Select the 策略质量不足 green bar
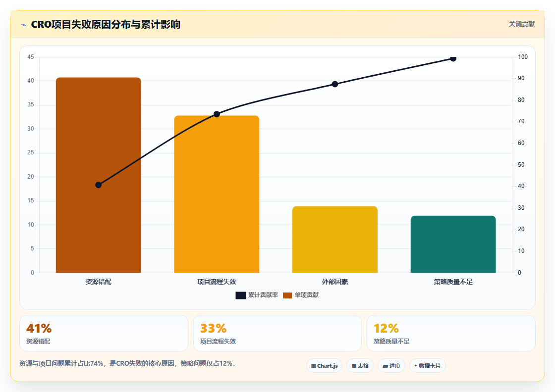The height and width of the screenshot is (392, 555). click(453, 244)
